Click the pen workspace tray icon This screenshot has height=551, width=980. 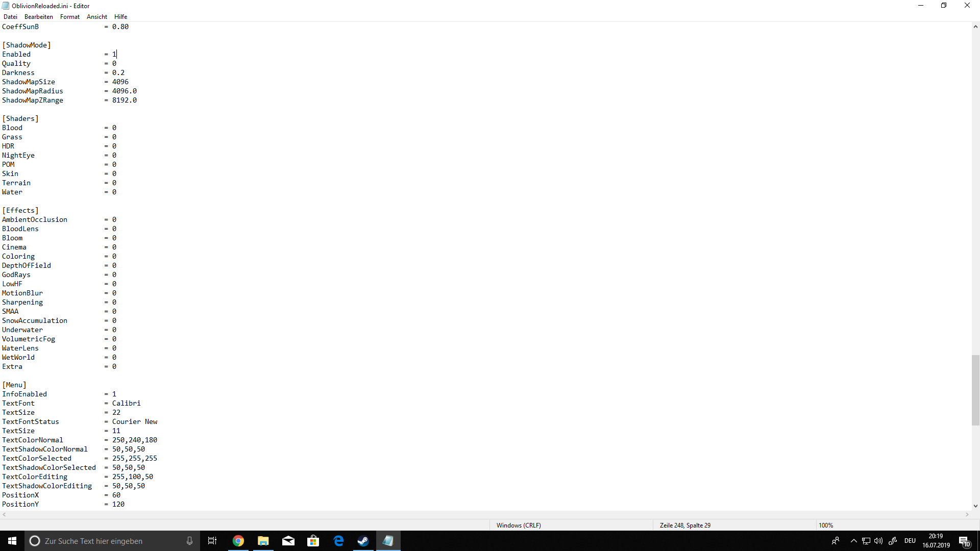point(893,541)
